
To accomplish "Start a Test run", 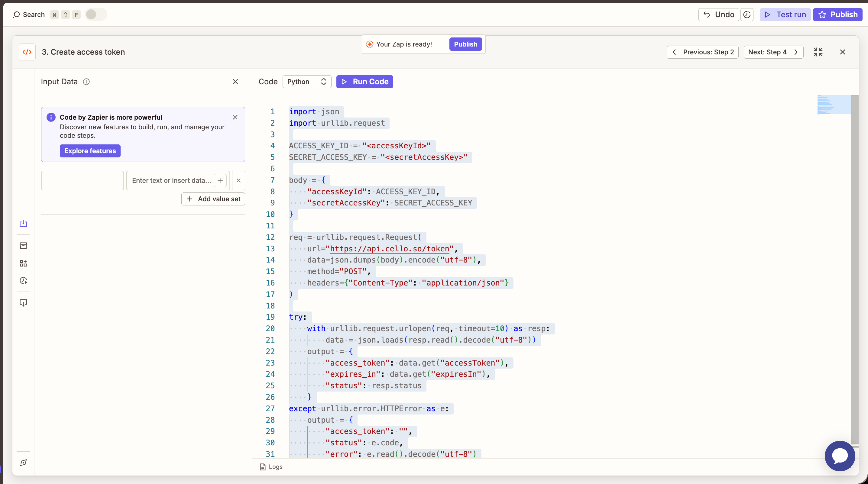I will click(785, 15).
